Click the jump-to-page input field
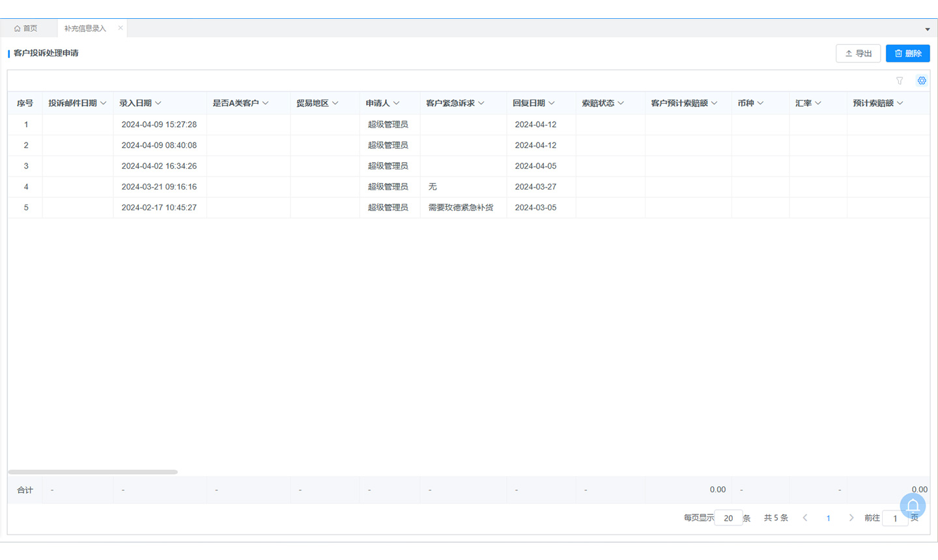Image resolution: width=938 pixels, height=560 pixels. click(x=895, y=518)
